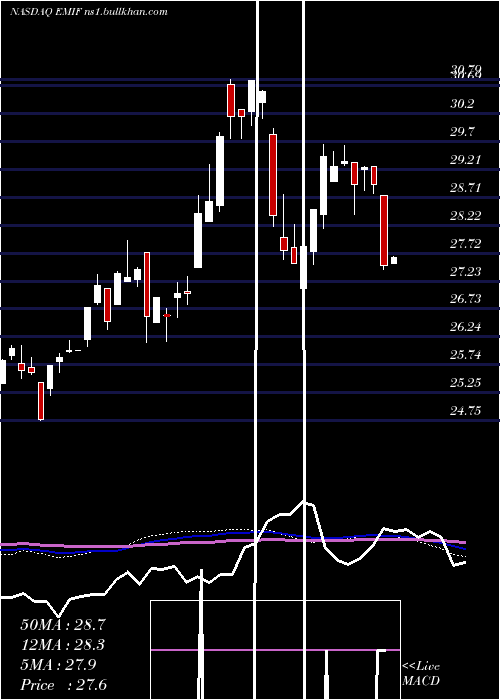The height and width of the screenshot is (700, 500).
Task: Click the large red candle before the last candle
Action: tap(384, 231)
